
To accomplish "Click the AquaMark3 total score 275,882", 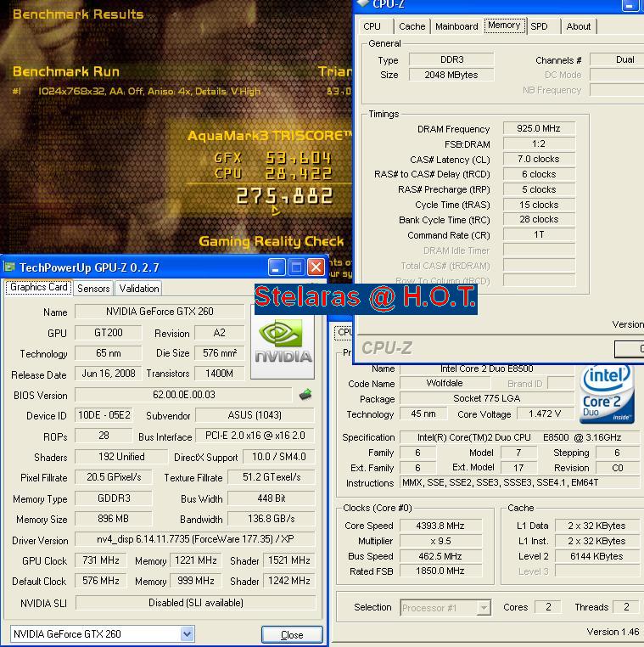I will 284,196.
